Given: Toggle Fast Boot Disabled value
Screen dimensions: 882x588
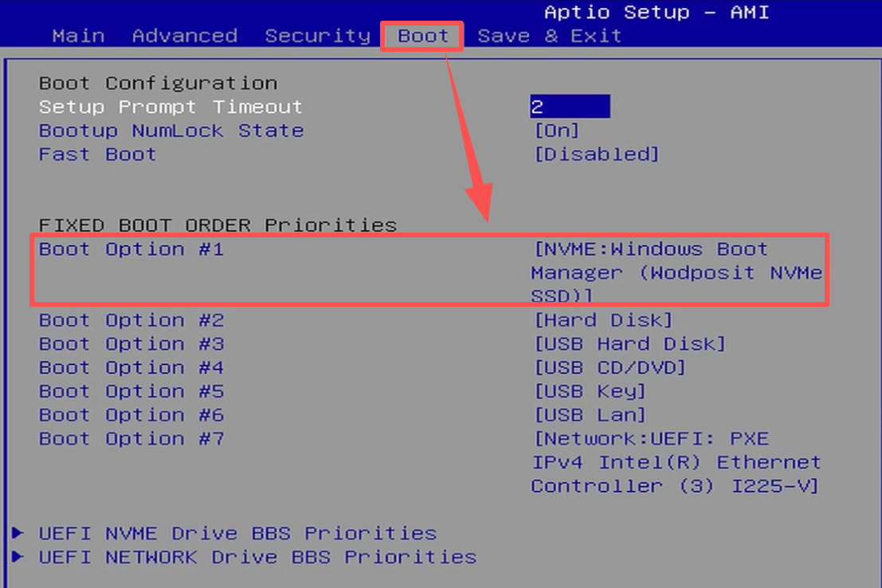Looking at the screenshot, I should (x=596, y=155).
